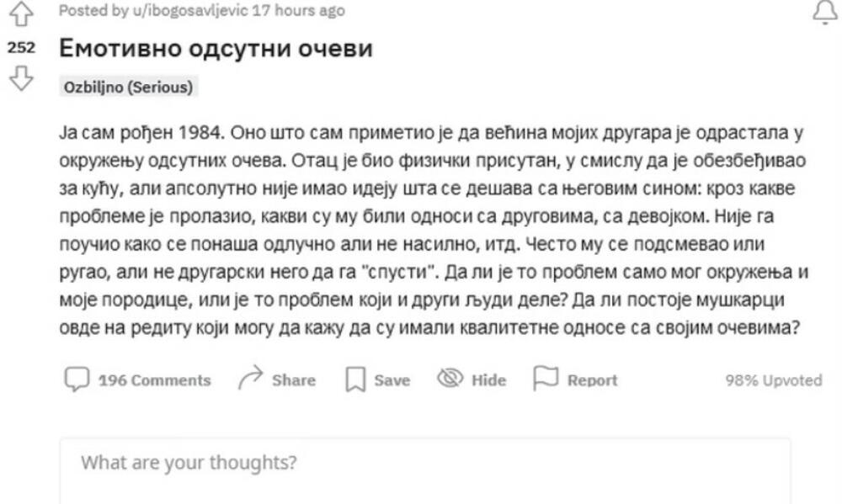Click the "98% Upvoted" indicator
The image size is (842, 504).
[x=773, y=380]
